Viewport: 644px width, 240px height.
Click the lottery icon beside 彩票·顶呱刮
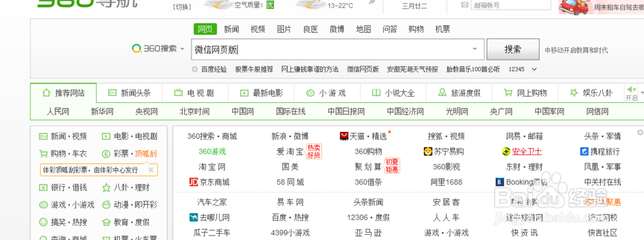click(106, 154)
